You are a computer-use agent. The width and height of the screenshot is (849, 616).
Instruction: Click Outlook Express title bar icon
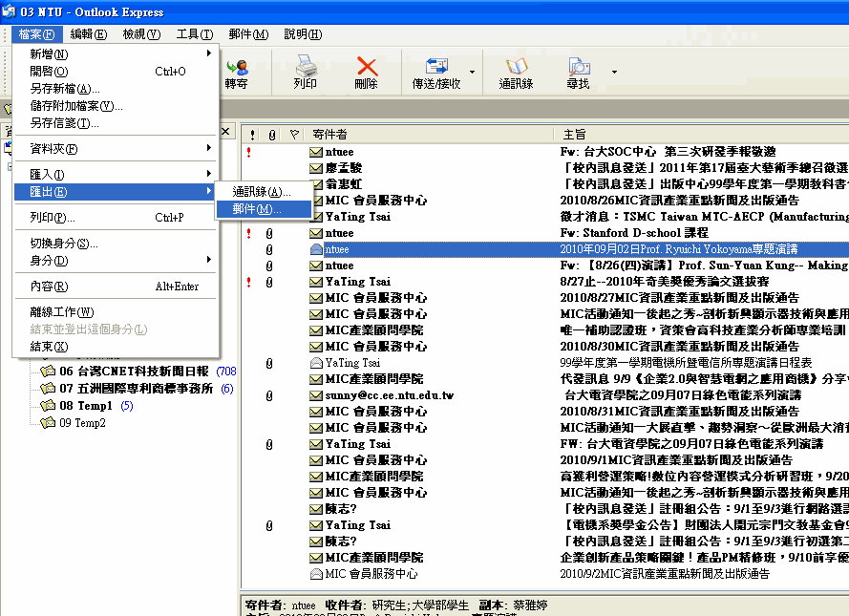[9, 11]
